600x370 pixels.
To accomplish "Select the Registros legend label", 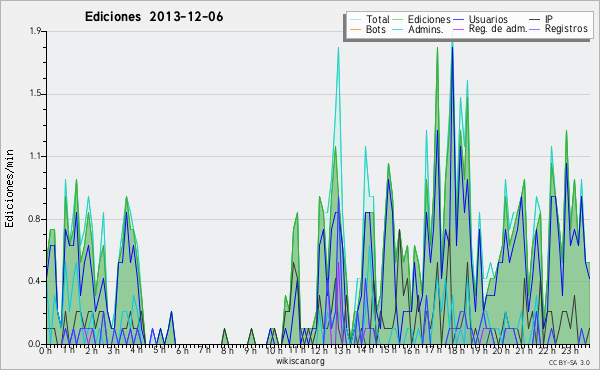I will pos(566,29).
